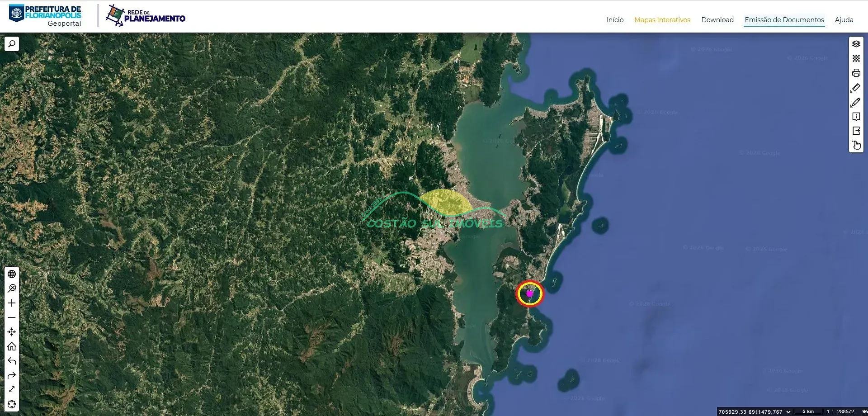
Task: Open the Ajuda help menu
Action: coord(844,20)
